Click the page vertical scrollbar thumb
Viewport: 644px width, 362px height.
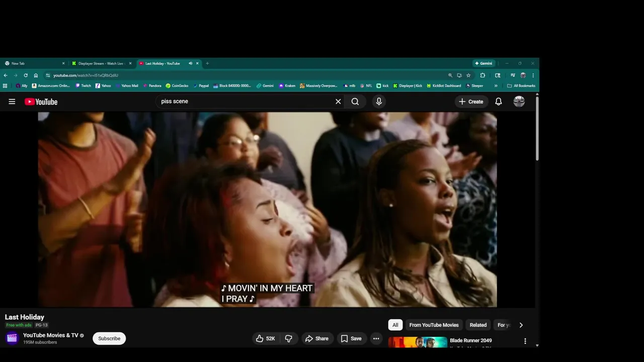pos(537,128)
